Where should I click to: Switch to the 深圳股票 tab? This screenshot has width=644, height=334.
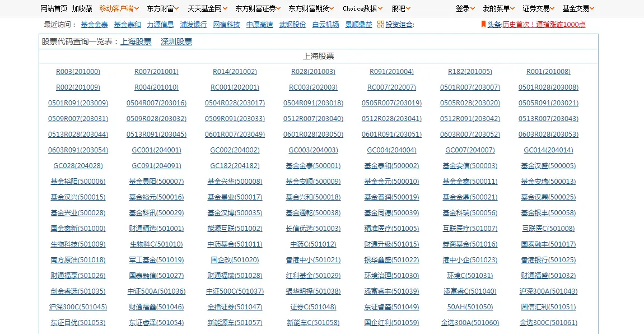[x=175, y=41]
